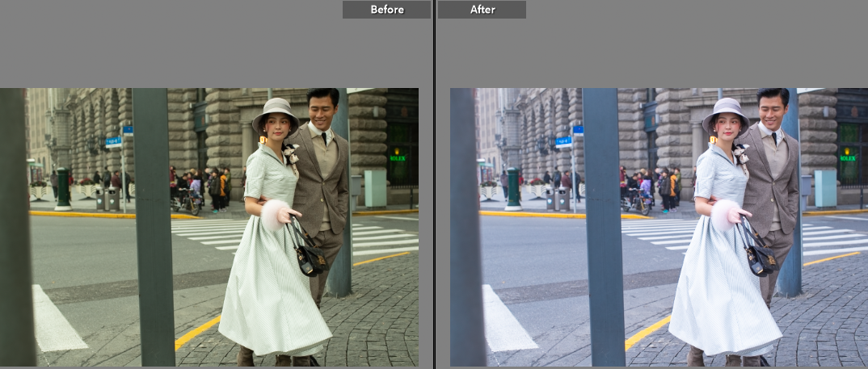Select the green bollard in the After photo
This screenshot has width=868, height=369.
coord(512,189)
